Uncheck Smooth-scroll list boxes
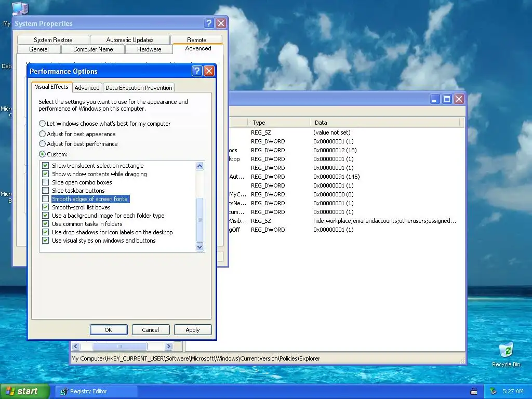Screen dimensions: 532x399 click(x=46, y=207)
